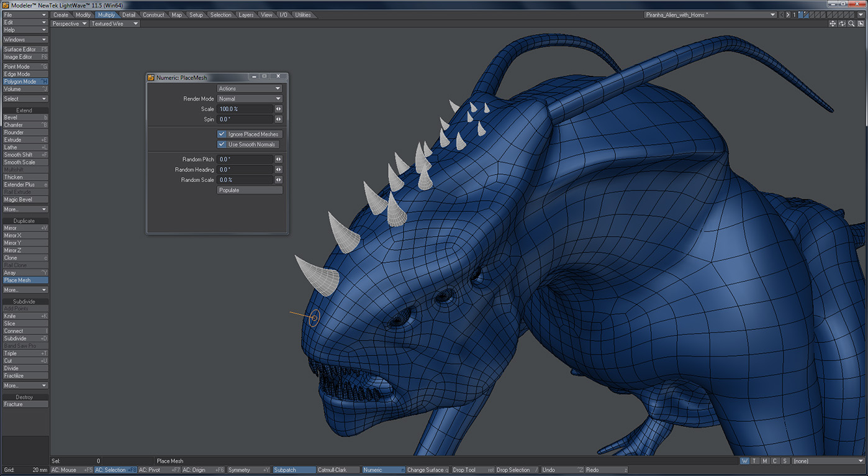
Task: Select the W weight map button
Action: [x=744, y=461]
